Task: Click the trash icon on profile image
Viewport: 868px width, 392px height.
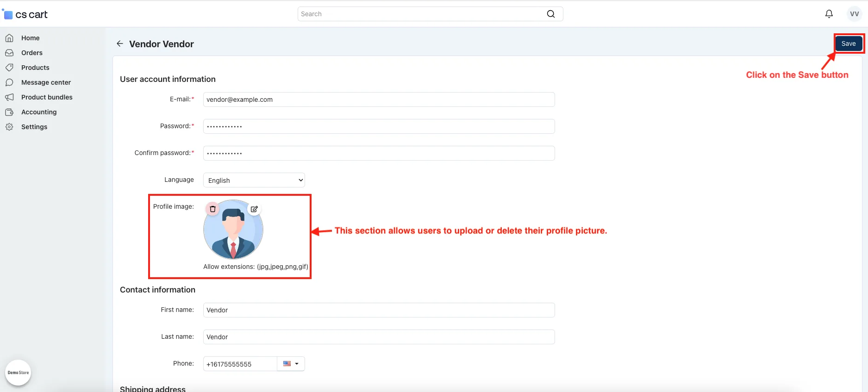Action: coord(212,209)
